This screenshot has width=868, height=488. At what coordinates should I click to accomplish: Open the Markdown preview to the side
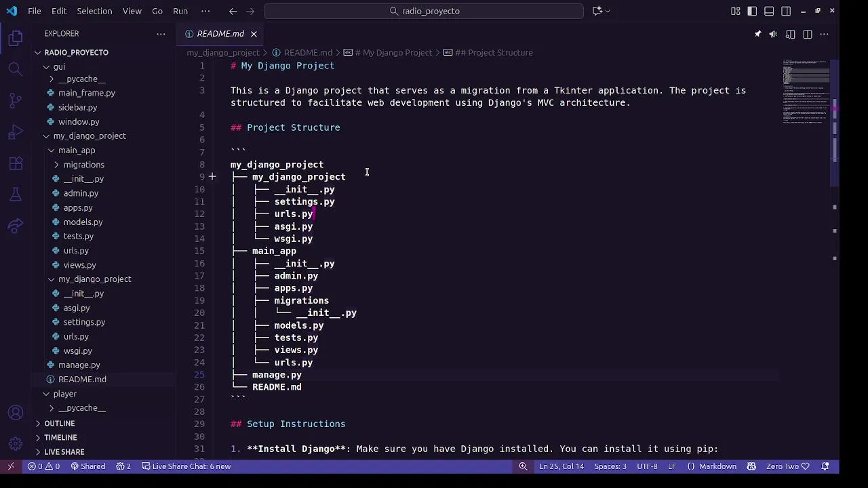click(x=790, y=34)
